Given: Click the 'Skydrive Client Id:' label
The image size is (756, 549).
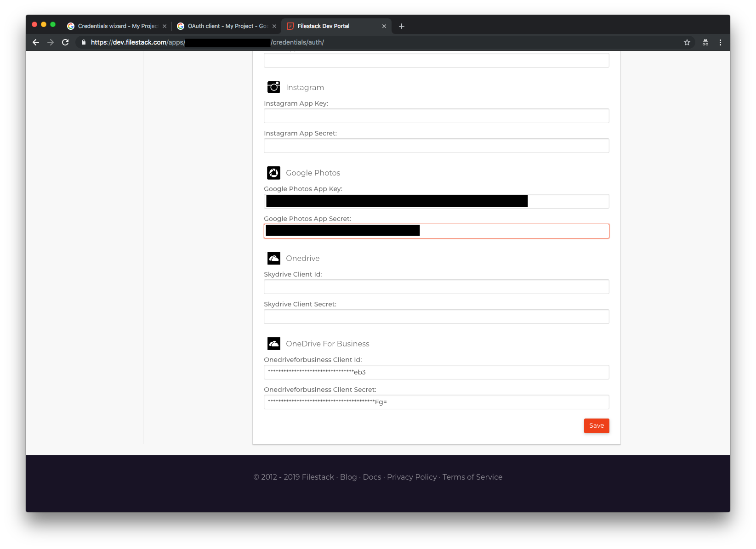Looking at the screenshot, I should (x=293, y=274).
